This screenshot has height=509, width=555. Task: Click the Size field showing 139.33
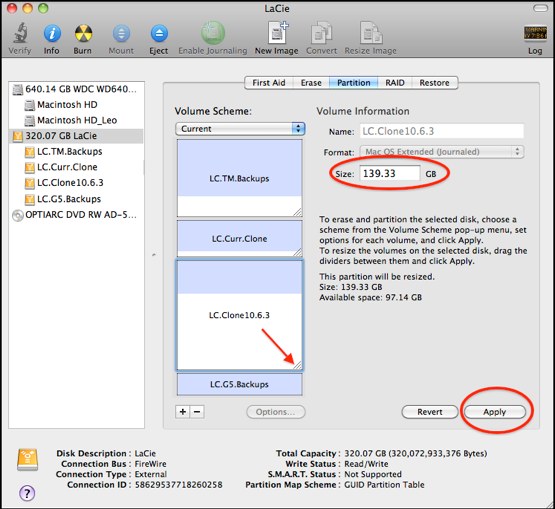(x=390, y=173)
